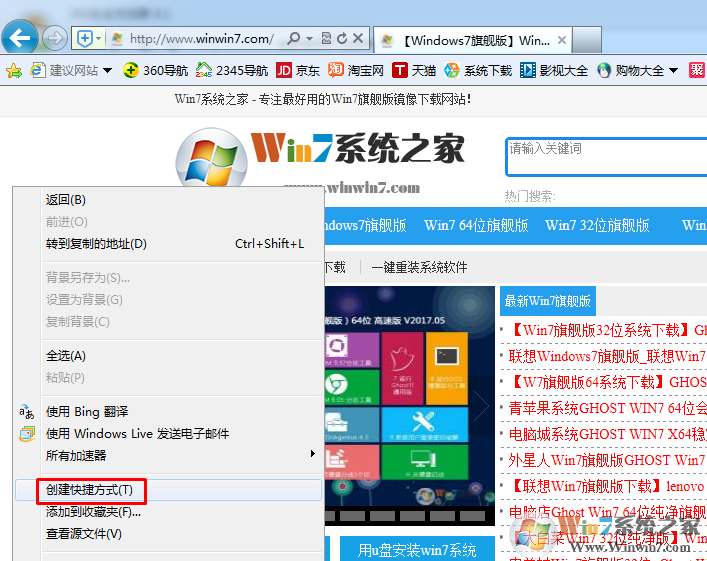This screenshot has height=561, width=707.
Task: Click the compatibility view icon in address bar
Action: (326, 38)
